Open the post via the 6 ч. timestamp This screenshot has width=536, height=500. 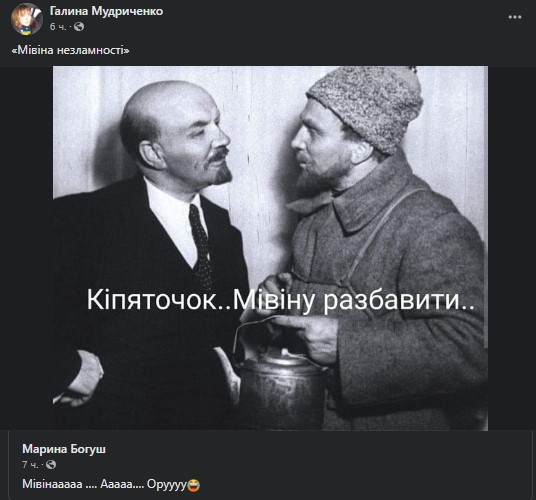pos(57,27)
